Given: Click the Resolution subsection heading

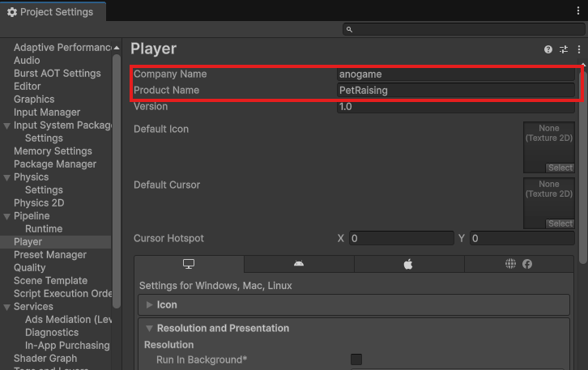Looking at the screenshot, I should (168, 345).
